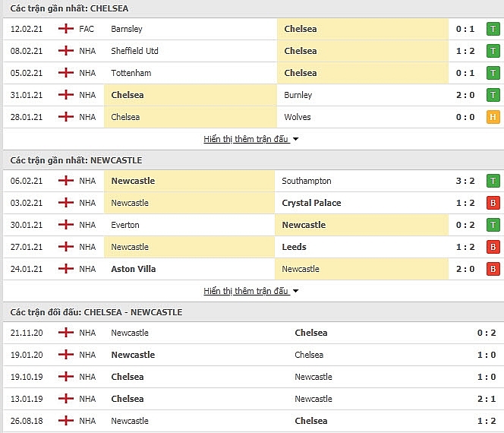The height and width of the screenshot is (433, 504).
Task: Expand more Chelsea matches via dropdown arrow
Action: coord(296,139)
